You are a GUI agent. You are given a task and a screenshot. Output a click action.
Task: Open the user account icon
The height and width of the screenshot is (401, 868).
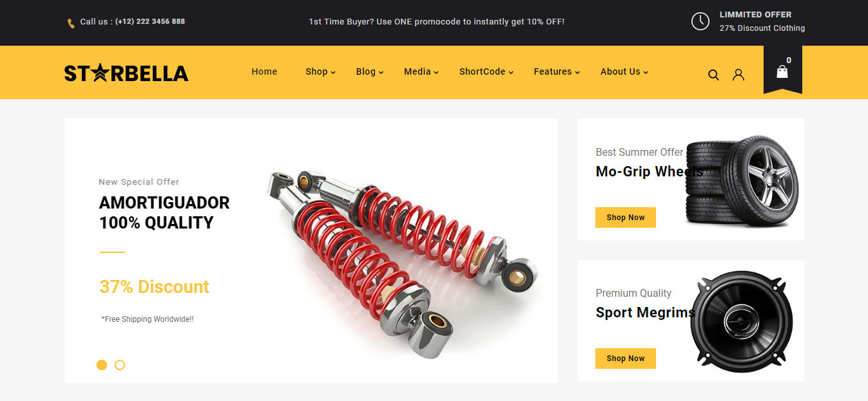[738, 75]
